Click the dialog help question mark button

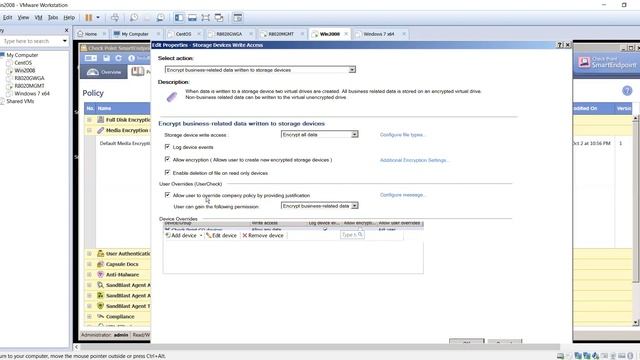point(560,45)
